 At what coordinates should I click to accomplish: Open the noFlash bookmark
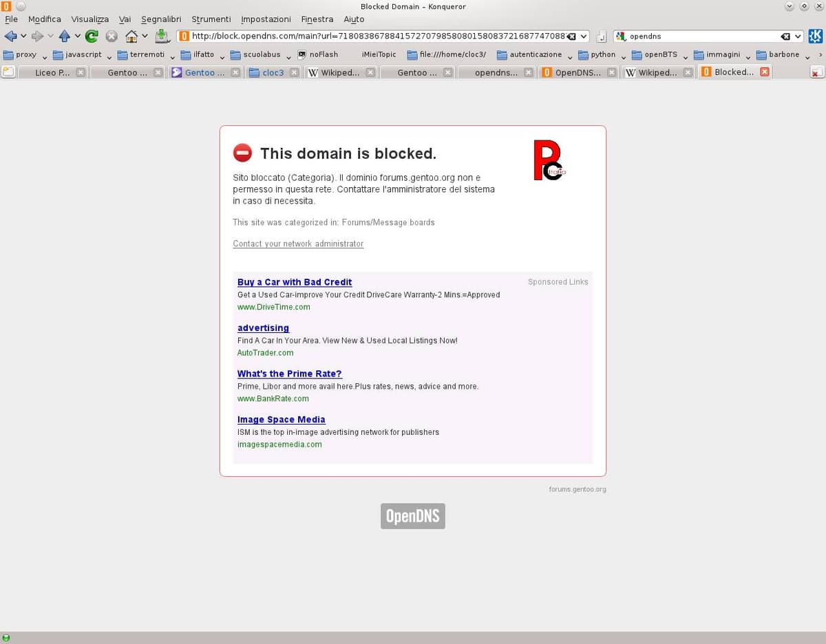[x=317, y=54]
